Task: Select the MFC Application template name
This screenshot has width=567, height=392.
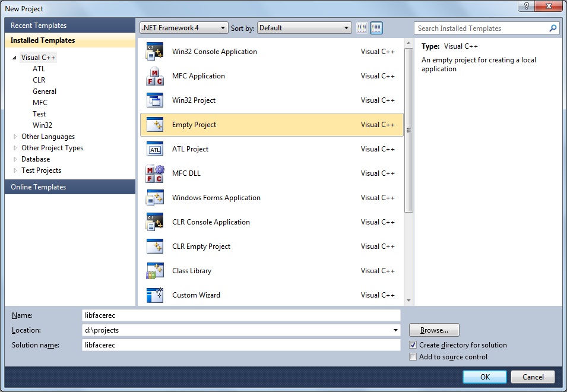Action: pyautogui.click(x=198, y=76)
